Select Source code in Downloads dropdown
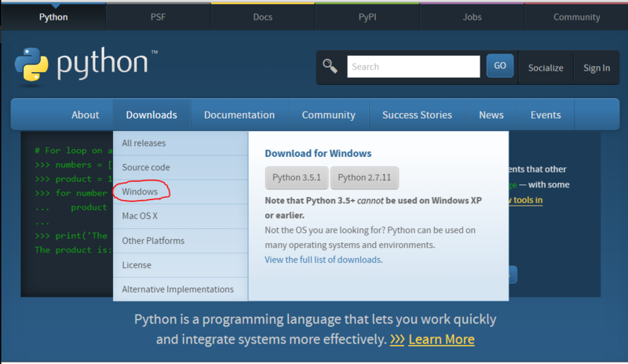This screenshot has height=364, width=628. [181, 167]
